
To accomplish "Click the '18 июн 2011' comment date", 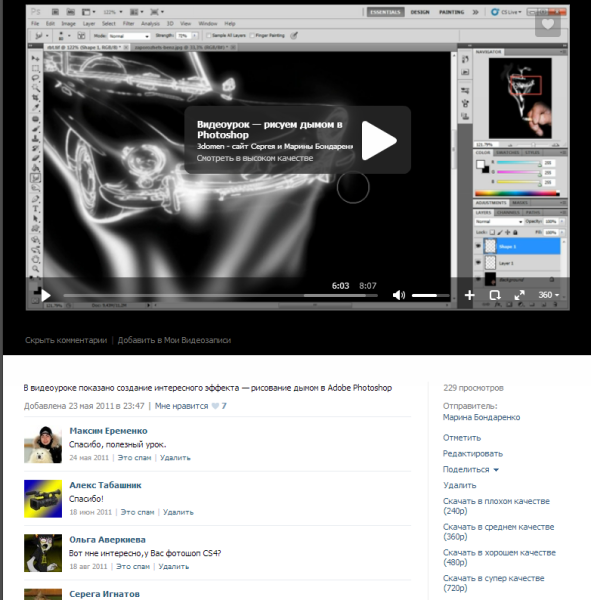I will 90,512.
